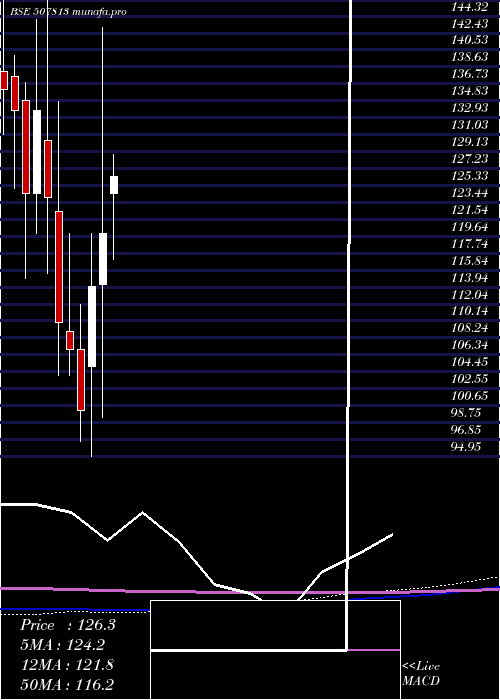Click the 110.14 price axis label
Image resolution: width=500 pixels, height=700 pixels.
tap(470, 312)
